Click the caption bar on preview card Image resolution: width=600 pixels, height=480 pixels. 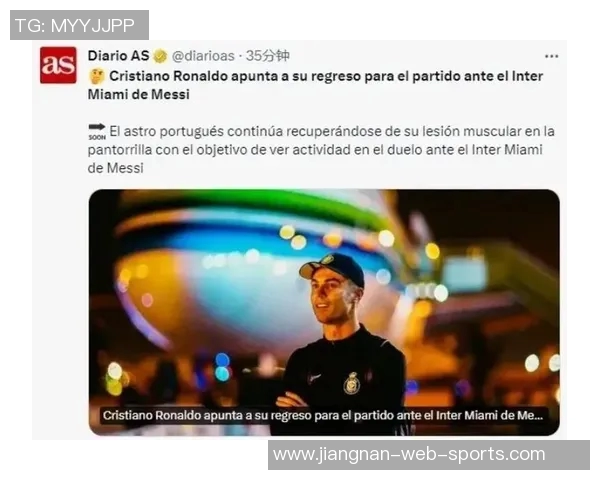point(324,415)
